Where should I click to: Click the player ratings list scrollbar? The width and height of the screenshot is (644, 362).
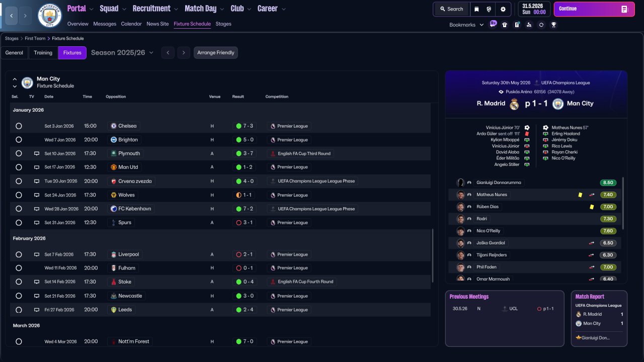coord(623,203)
